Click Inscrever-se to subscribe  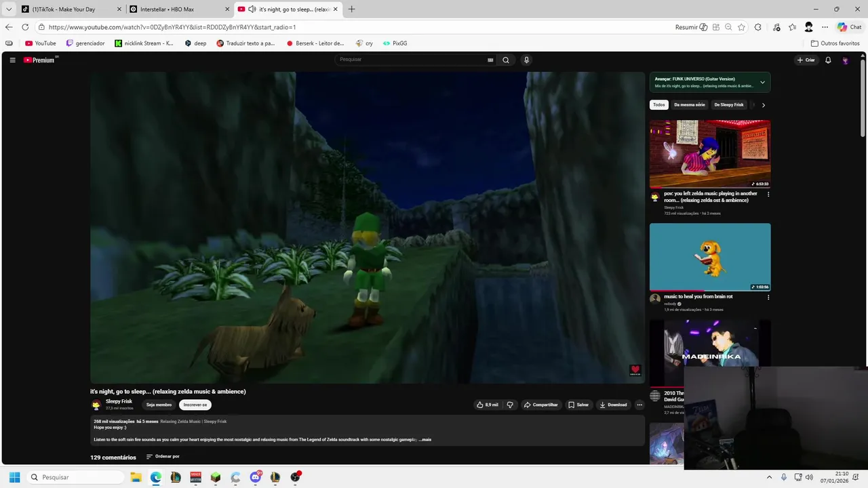click(195, 405)
